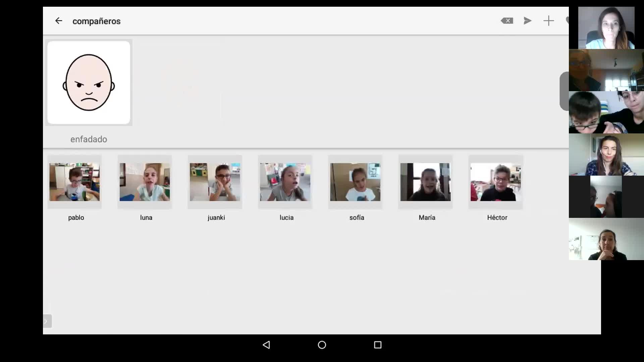The width and height of the screenshot is (644, 362).
Task: Go back with the top-left arrow
Action: point(59,21)
